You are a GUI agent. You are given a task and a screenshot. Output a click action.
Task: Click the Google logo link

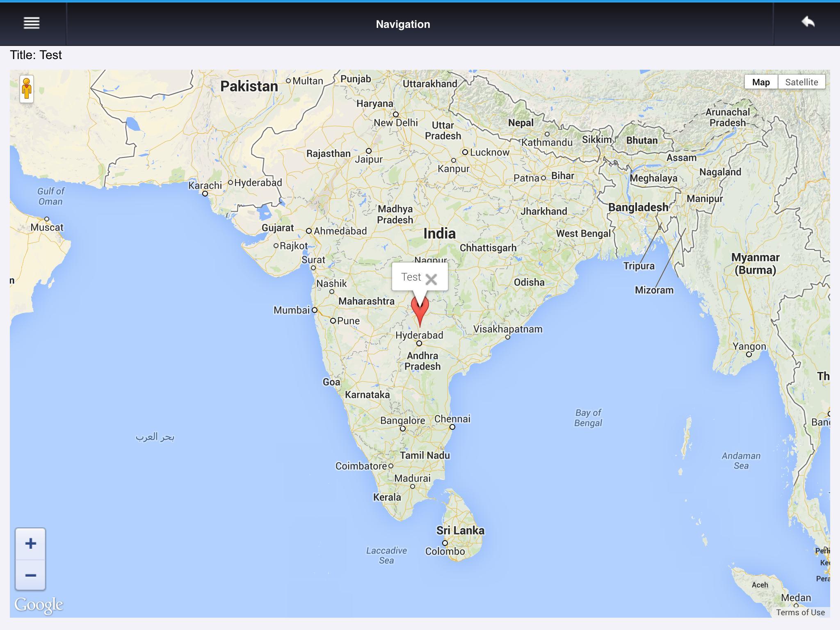point(39,605)
